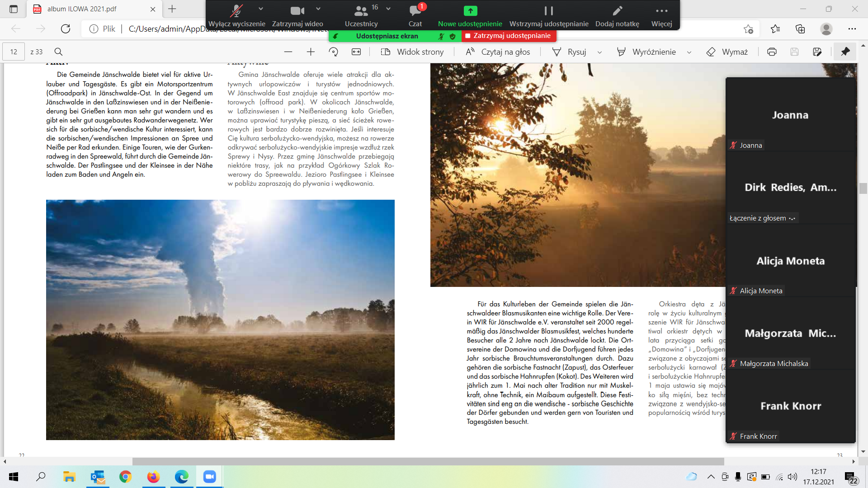
Task: Click Alicja Moneta's participant tile
Action: click(x=791, y=261)
